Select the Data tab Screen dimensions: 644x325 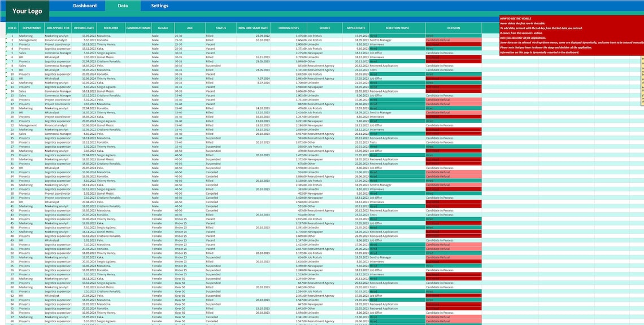tap(122, 5)
